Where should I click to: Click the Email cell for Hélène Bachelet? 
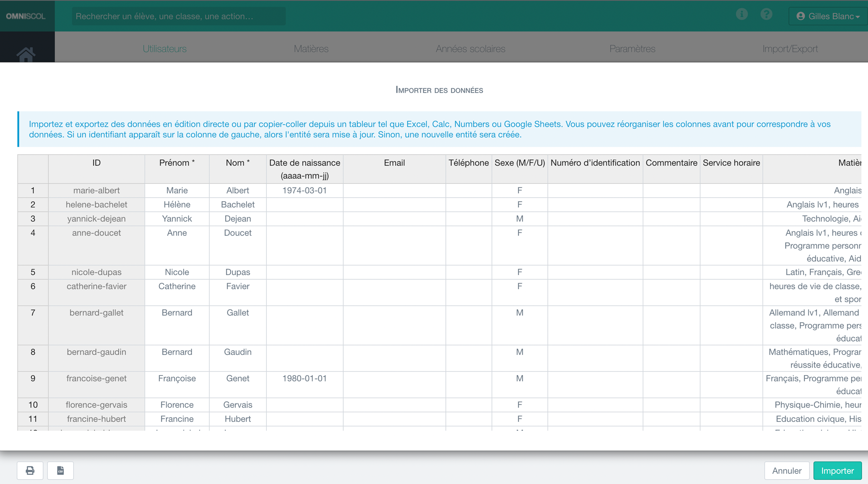tap(394, 205)
